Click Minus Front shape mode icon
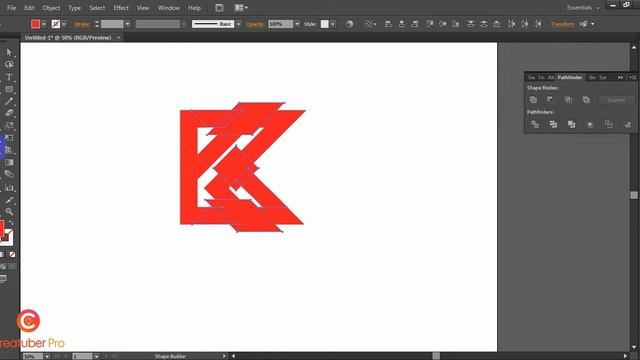 click(x=550, y=100)
